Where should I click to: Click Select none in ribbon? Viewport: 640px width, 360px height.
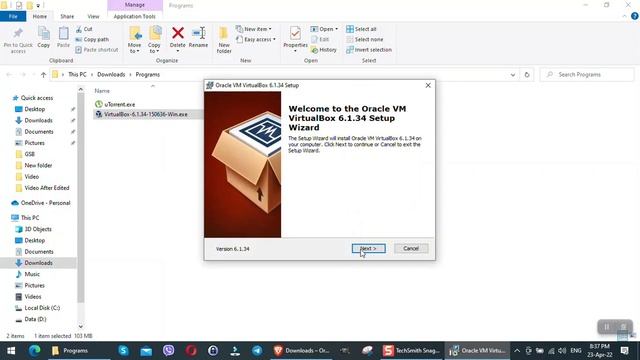point(364,39)
